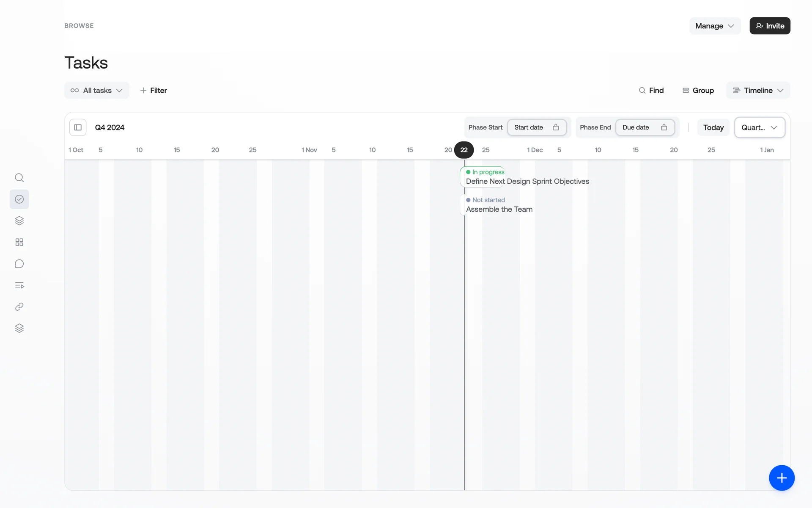Viewport: 812px width, 508px height.
Task: Toggle the lock on Start date
Action: pos(556,127)
